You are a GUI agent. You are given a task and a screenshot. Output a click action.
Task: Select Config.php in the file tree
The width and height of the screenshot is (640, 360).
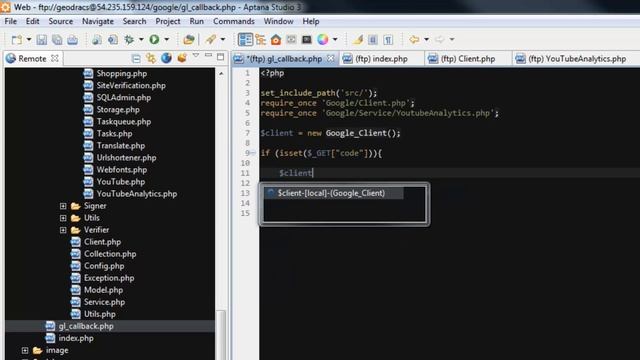pos(104,266)
